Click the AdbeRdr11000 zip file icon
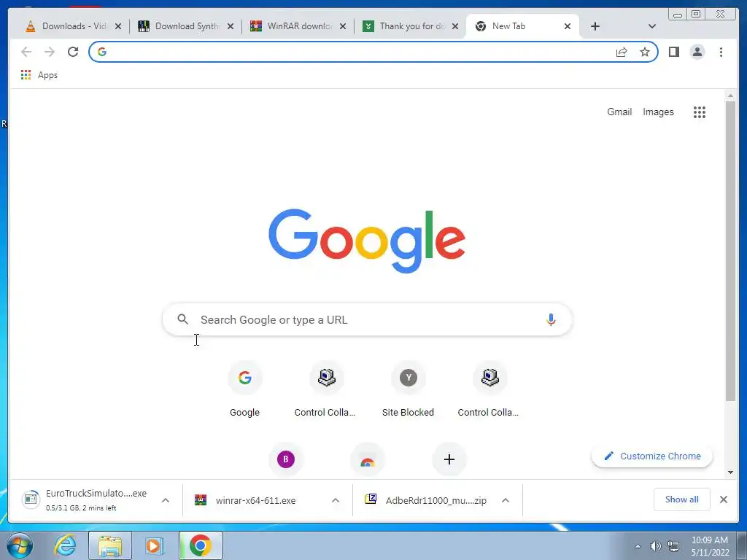Viewport: 747px width, 560px height. [x=371, y=499]
